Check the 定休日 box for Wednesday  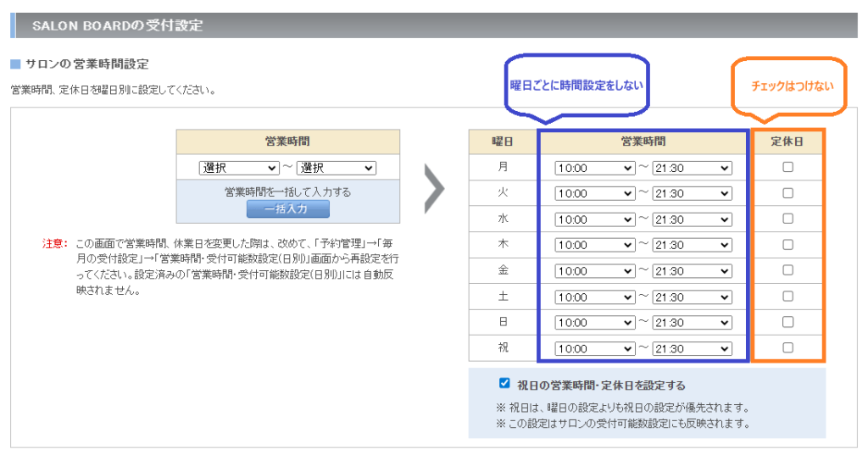pos(787,219)
